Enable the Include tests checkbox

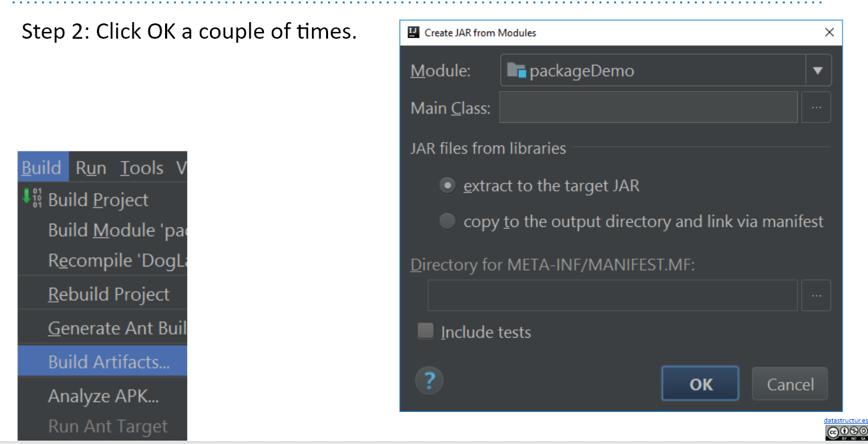click(x=426, y=331)
